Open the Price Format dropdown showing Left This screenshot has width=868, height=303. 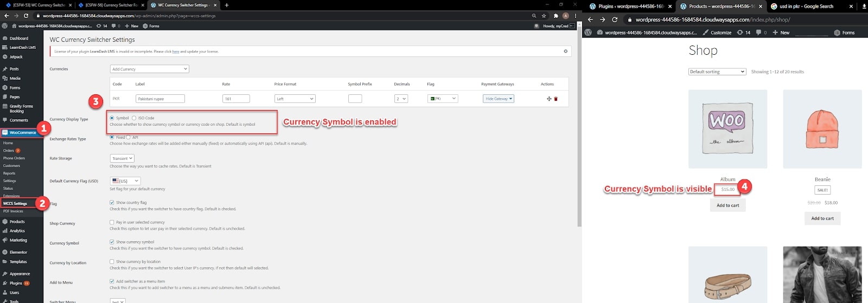(x=295, y=99)
